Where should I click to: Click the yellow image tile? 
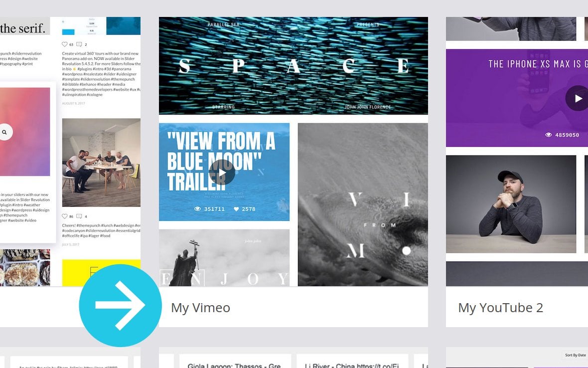click(101, 273)
